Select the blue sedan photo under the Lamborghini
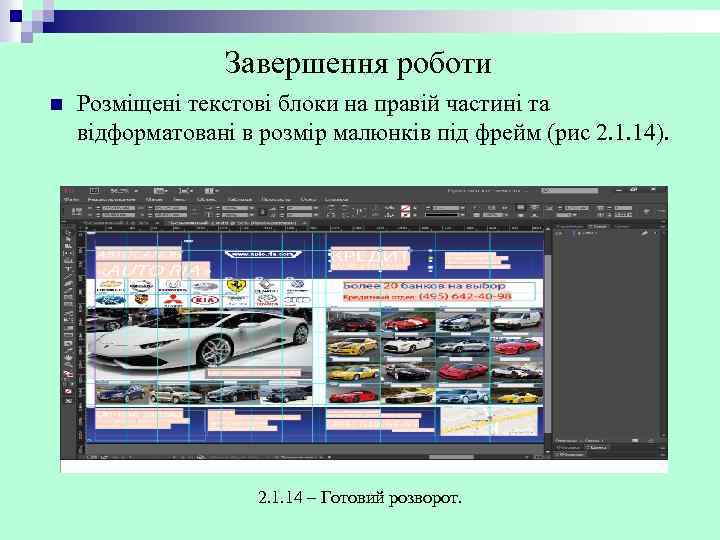The height and width of the screenshot is (540, 720). coord(123,394)
